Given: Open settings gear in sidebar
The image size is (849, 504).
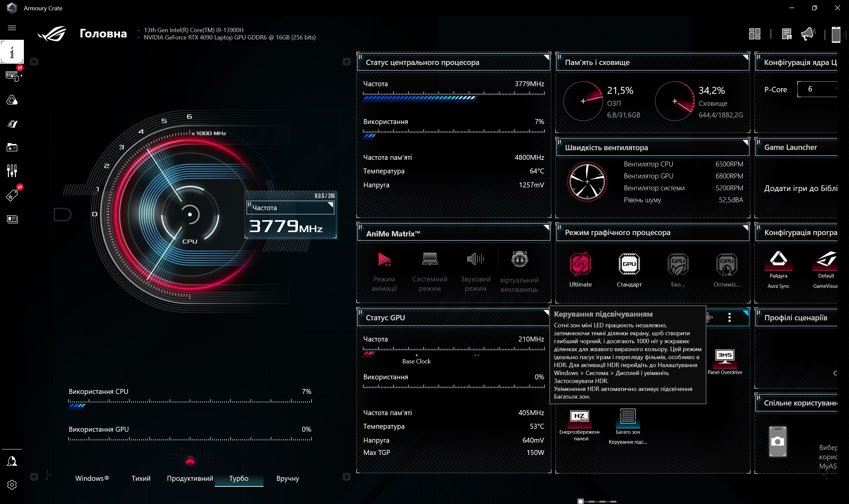Looking at the screenshot, I should (12, 485).
